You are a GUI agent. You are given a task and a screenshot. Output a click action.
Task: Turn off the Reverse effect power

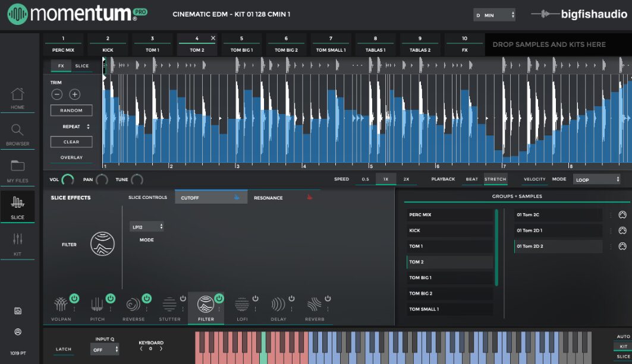[146, 298]
